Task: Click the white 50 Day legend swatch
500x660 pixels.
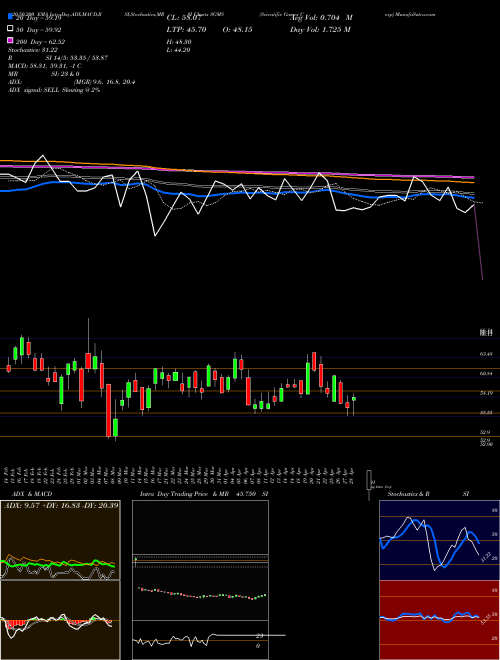Action: [10, 29]
